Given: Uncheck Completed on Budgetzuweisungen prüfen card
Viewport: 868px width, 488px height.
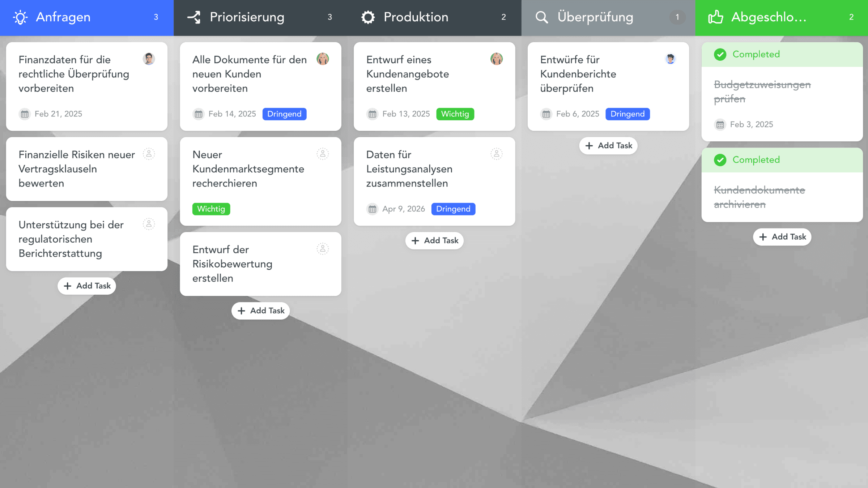Looking at the screenshot, I should click(x=720, y=55).
